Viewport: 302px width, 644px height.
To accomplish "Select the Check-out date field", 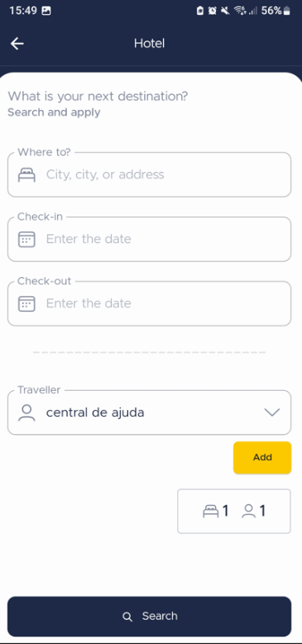I will [149, 303].
